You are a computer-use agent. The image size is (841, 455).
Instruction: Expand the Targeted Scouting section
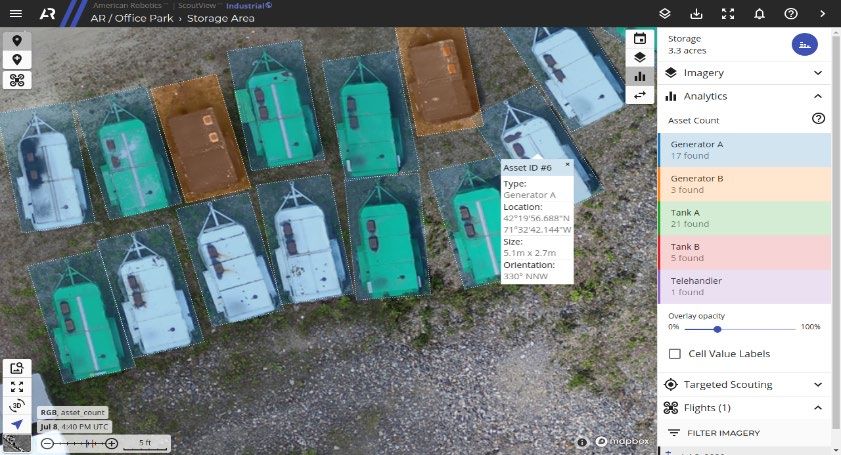[x=743, y=384]
